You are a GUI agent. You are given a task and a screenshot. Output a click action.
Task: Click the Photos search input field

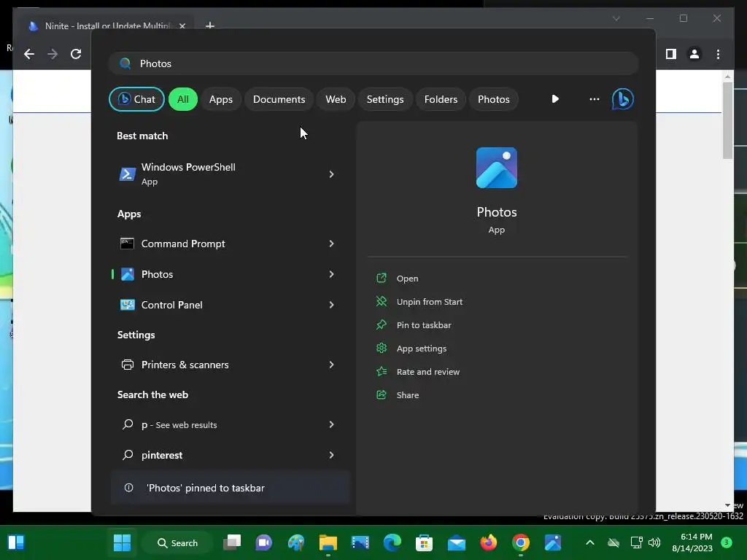[373, 63]
